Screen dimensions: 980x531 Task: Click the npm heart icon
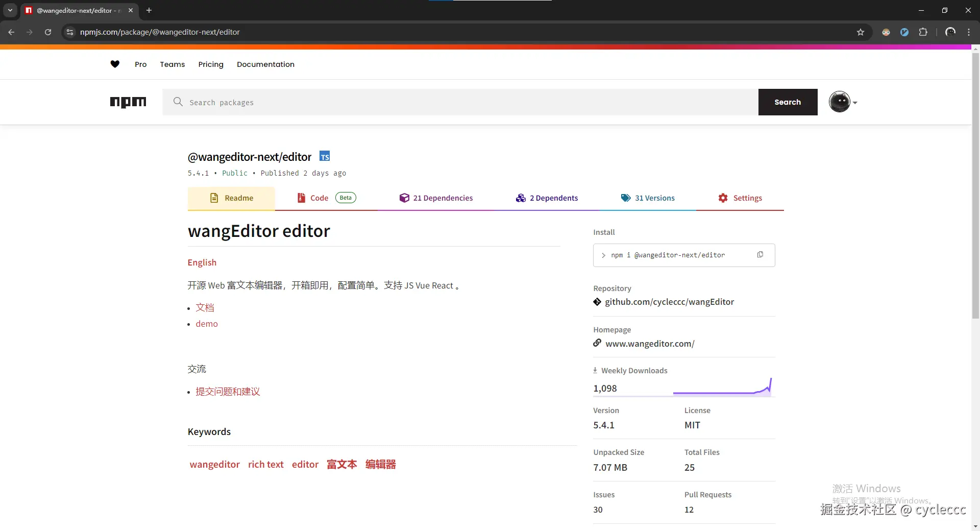click(x=114, y=64)
